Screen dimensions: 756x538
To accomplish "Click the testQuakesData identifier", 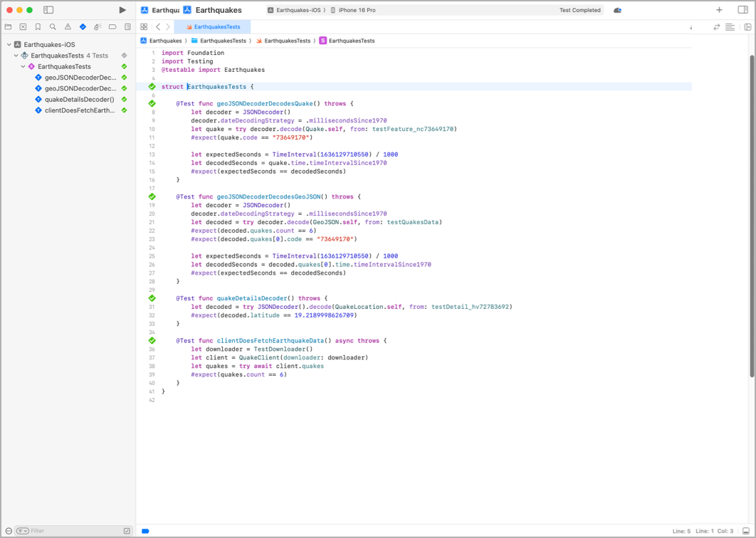I will 413,222.
